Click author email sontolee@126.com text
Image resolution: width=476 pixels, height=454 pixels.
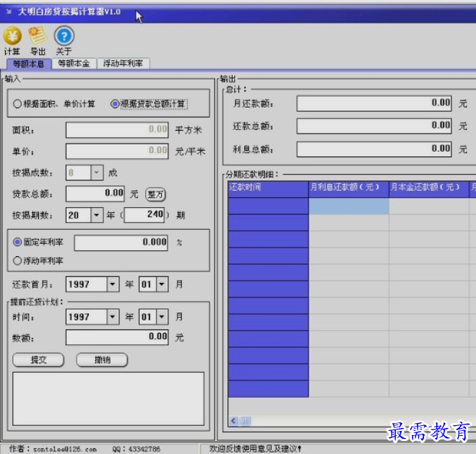click(64, 449)
